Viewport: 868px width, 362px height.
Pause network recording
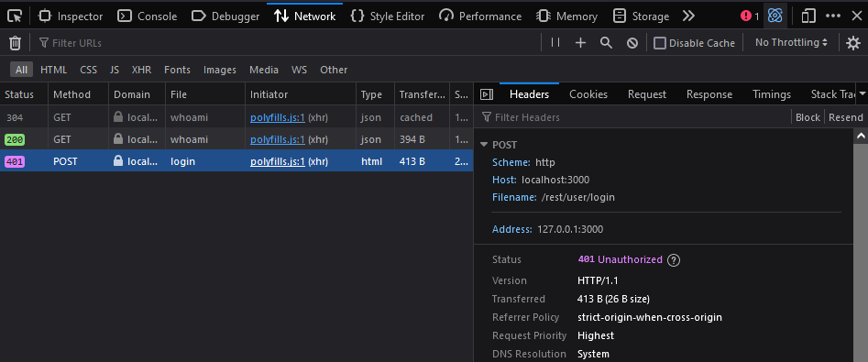tap(555, 43)
